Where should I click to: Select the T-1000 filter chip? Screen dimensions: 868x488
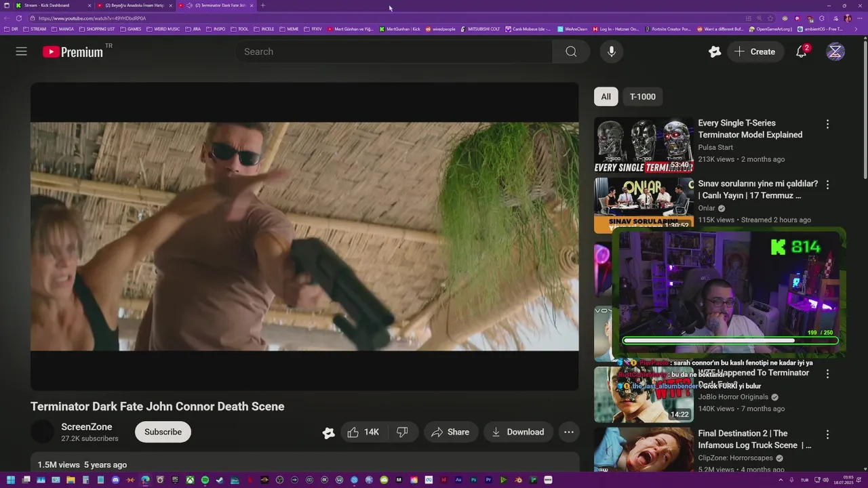coord(642,97)
